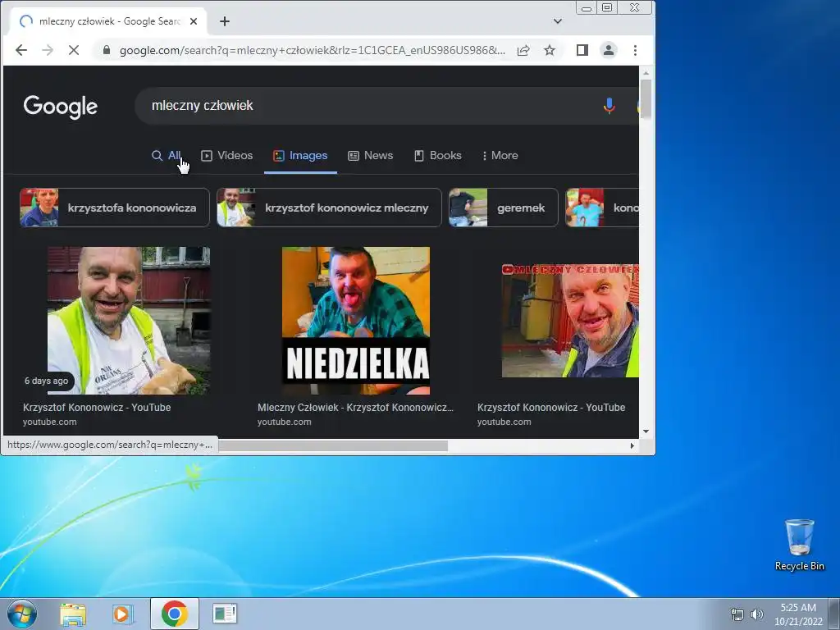Select the krzysztof kononowicz mleczny chip
Image resolution: width=840 pixels, height=630 pixels.
tap(329, 208)
